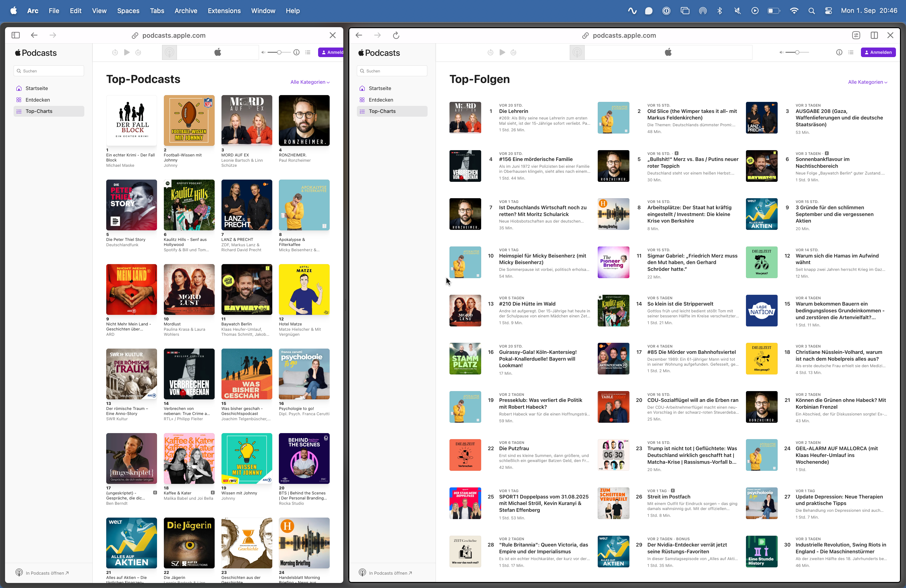
Task: Adjust volume slider in left player
Action: [279, 52]
